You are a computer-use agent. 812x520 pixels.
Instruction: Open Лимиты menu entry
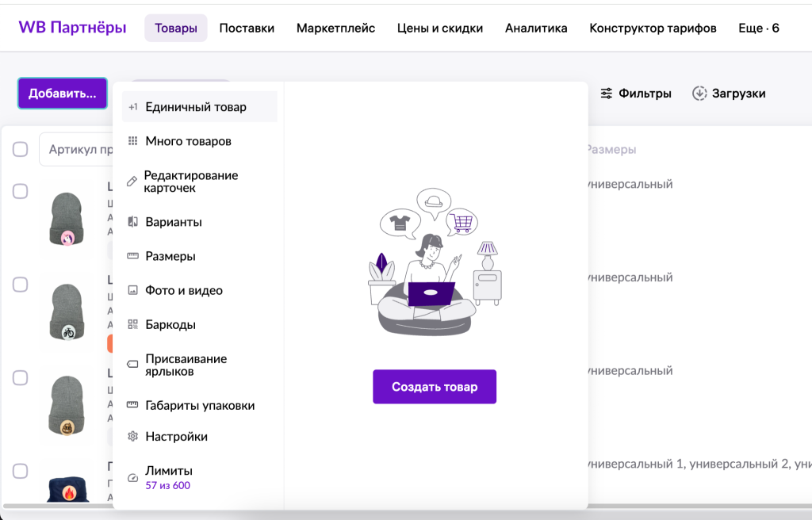point(199,477)
